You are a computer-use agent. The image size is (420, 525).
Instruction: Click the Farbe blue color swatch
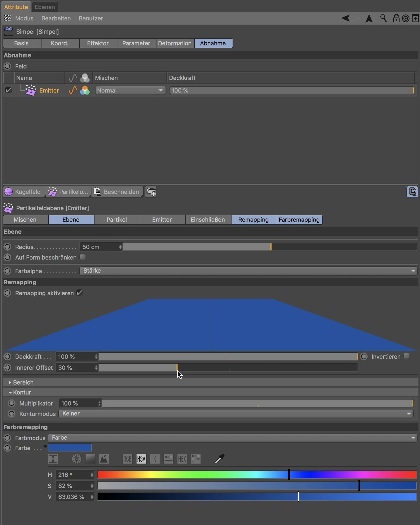(70, 448)
